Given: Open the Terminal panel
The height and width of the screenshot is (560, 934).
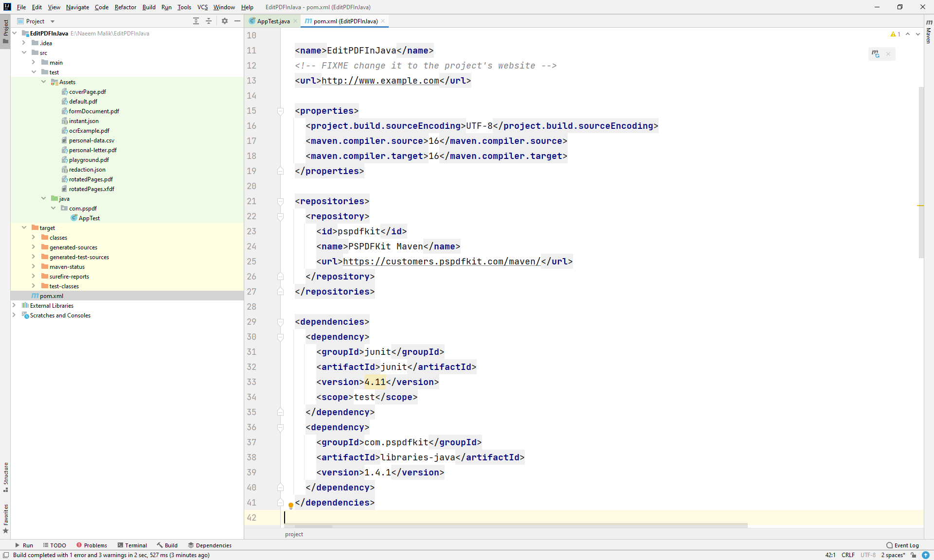Looking at the screenshot, I should (135, 545).
